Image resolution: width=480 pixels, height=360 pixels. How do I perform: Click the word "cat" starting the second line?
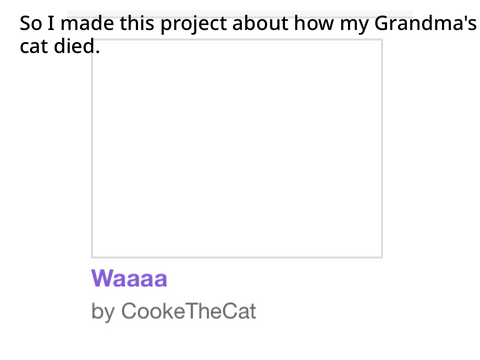pos(34,46)
